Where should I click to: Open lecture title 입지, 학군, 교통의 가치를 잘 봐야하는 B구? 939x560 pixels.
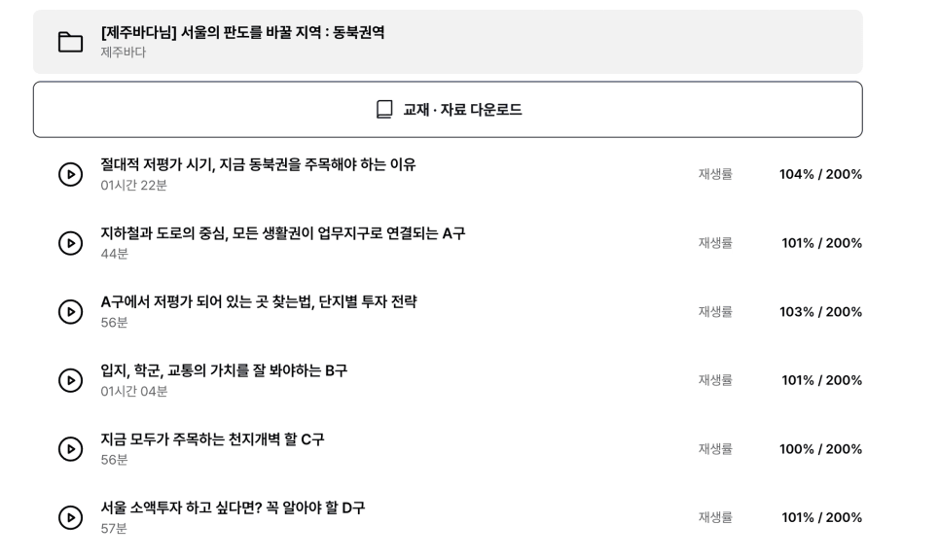point(224,370)
